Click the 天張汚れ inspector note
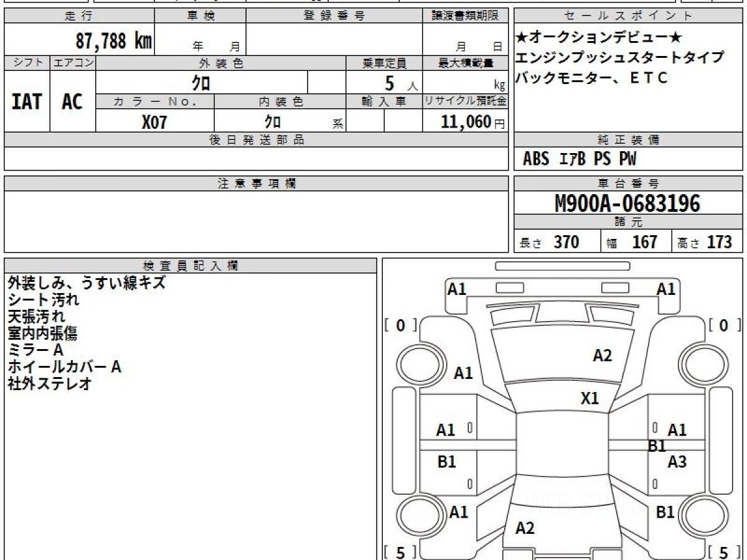The image size is (747, 560). [36, 316]
